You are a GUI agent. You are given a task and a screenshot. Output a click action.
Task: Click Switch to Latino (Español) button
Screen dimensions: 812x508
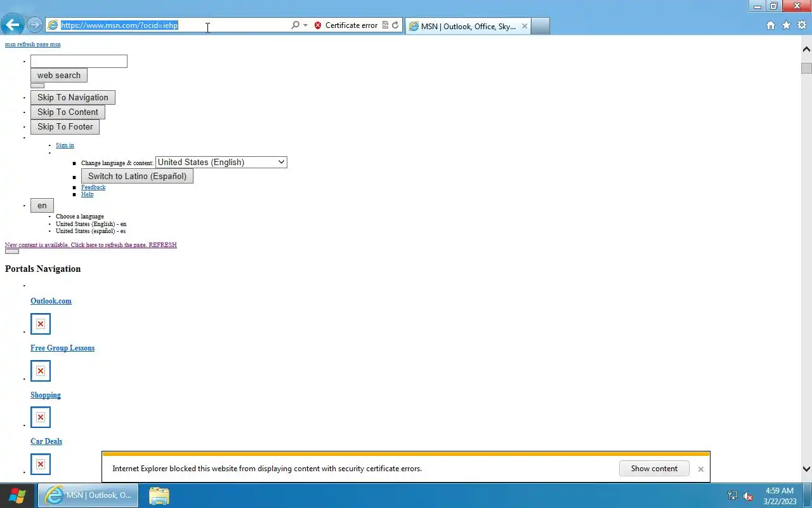pyautogui.click(x=137, y=177)
